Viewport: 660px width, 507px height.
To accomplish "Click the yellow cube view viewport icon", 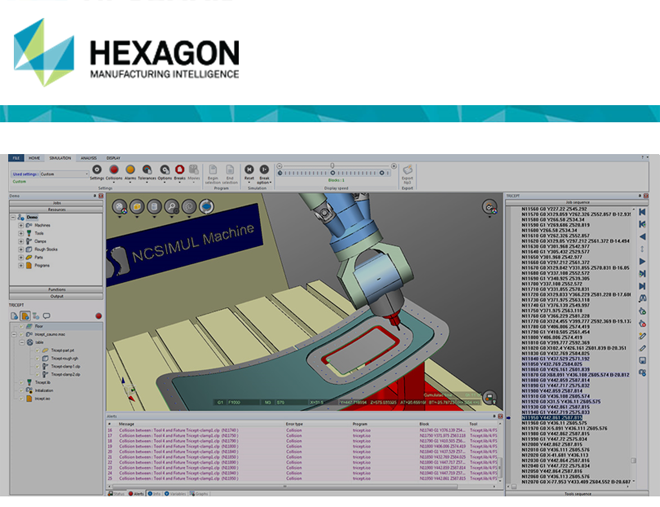I will pos(137,207).
